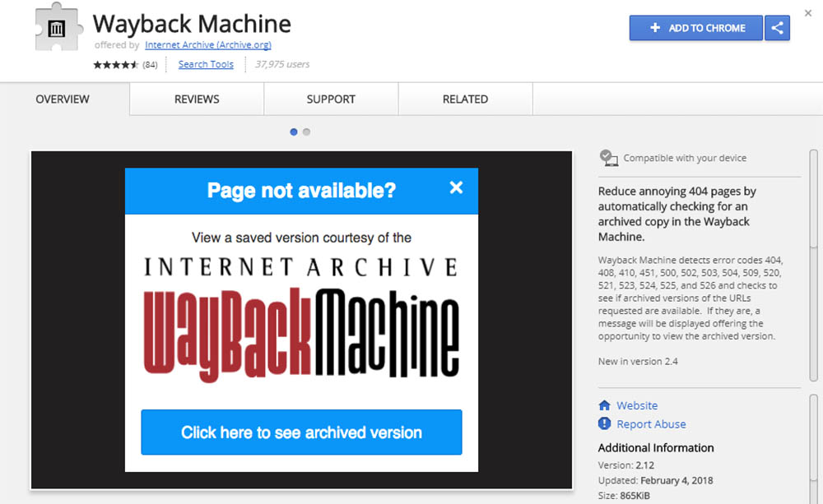This screenshot has height=504, width=823.
Task: Click the share icon button
Action: click(x=777, y=28)
